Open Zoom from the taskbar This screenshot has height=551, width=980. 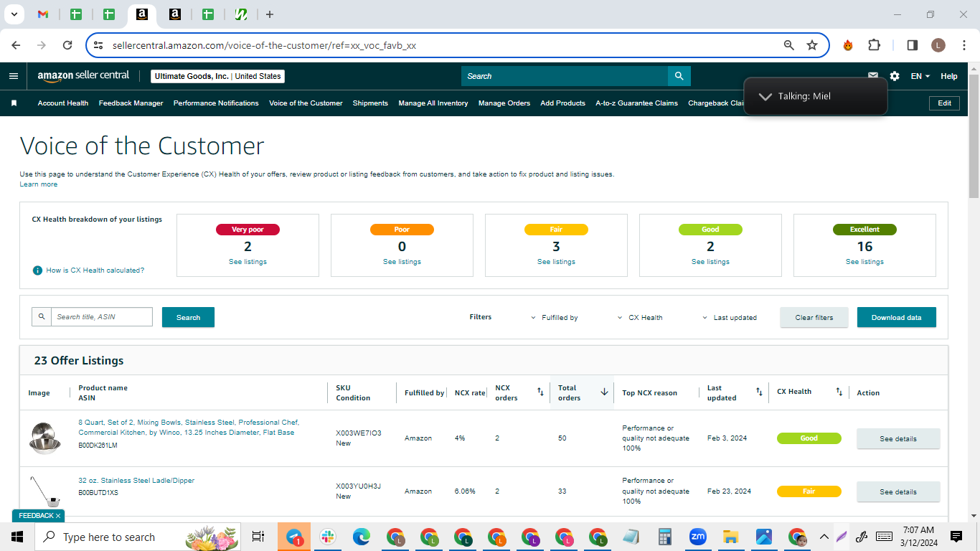[697, 537]
